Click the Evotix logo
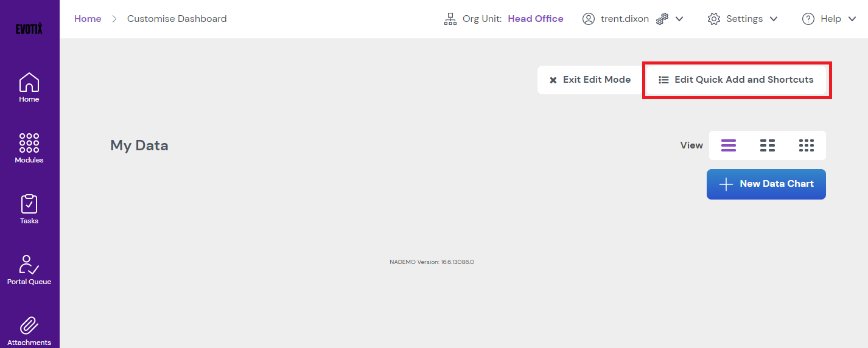Viewport: 868px width, 348px height. (29, 29)
